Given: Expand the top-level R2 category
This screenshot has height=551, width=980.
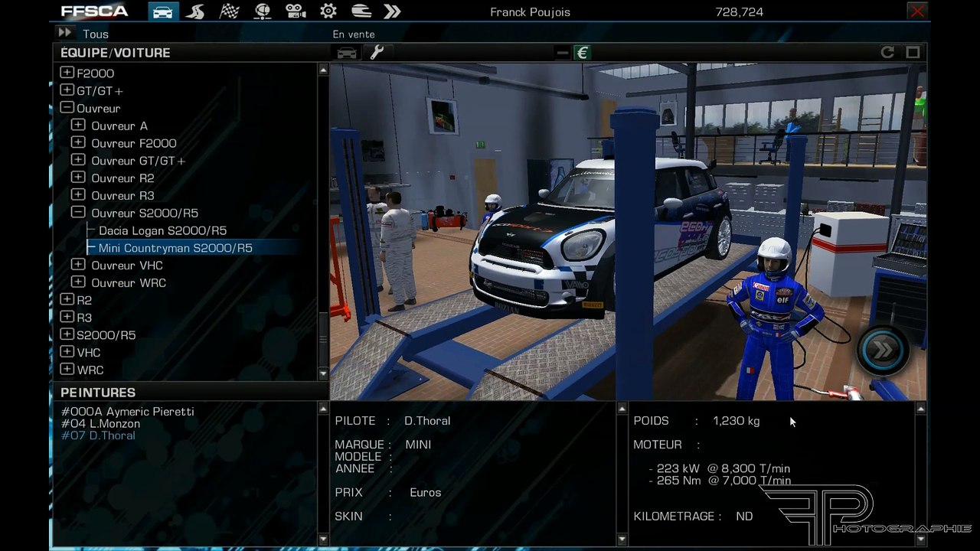Looking at the screenshot, I should [x=67, y=300].
